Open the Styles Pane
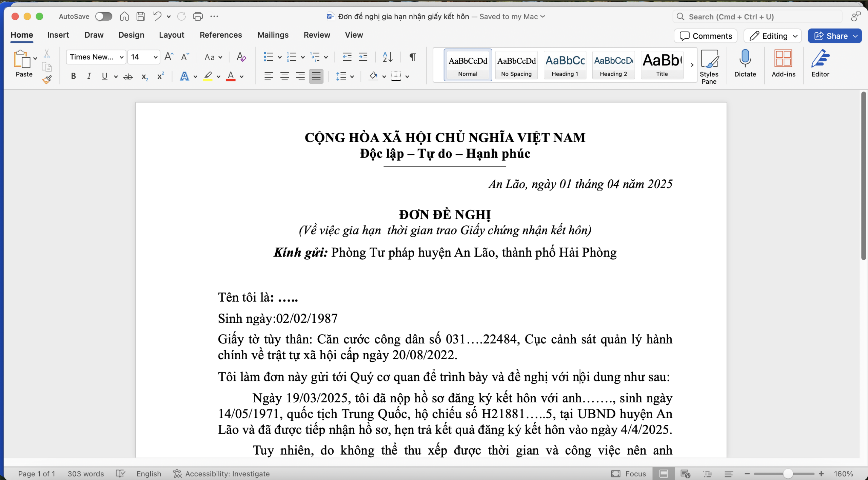Screen dimensions: 868x480 (709, 66)
